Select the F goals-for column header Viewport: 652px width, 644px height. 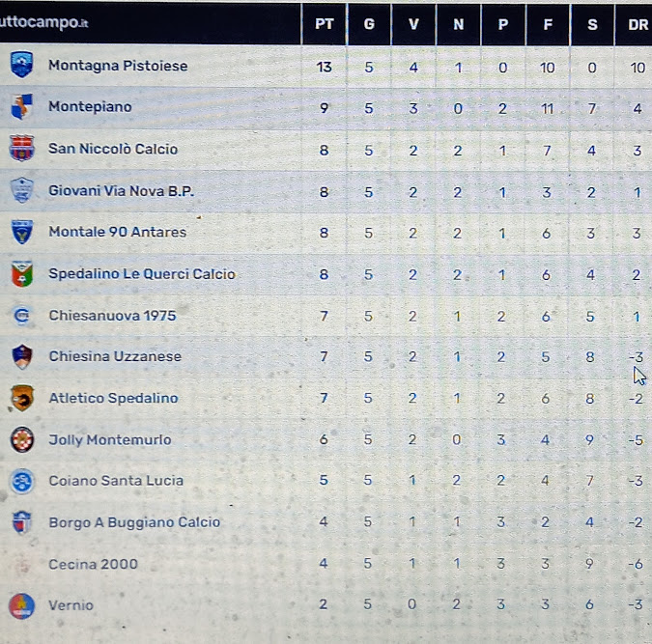pyautogui.click(x=548, y=24)
